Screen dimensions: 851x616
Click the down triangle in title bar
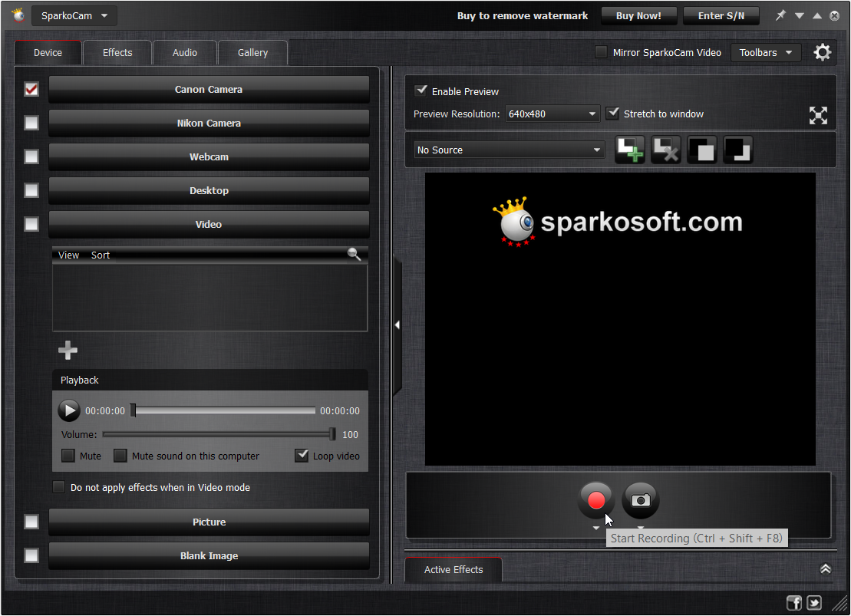pyautogui.click(x=800, y=16)
